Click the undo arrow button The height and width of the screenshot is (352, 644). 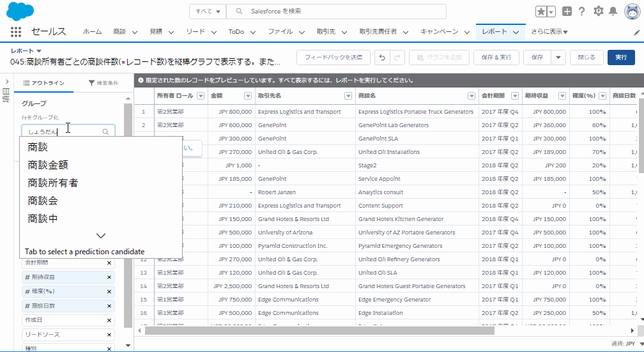[x=382, y=57]
